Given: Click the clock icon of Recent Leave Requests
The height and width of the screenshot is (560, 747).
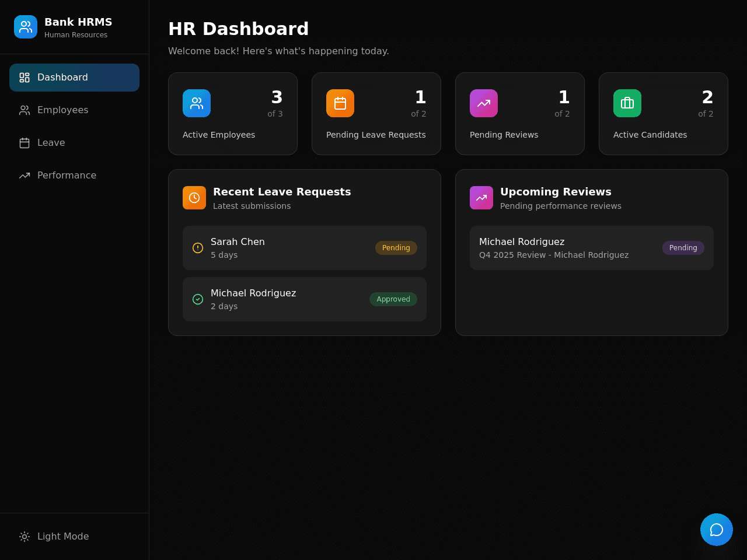Looking at the screenshot, I should pos(194,198).
